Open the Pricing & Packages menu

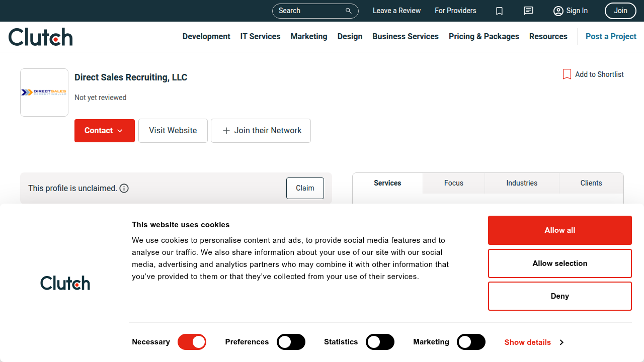(x=484, y=37)
